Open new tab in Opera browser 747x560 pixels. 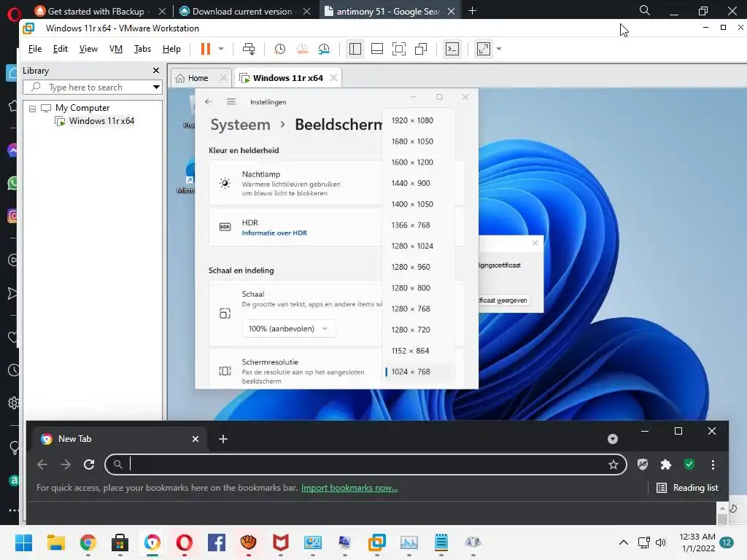coord(472,10)
